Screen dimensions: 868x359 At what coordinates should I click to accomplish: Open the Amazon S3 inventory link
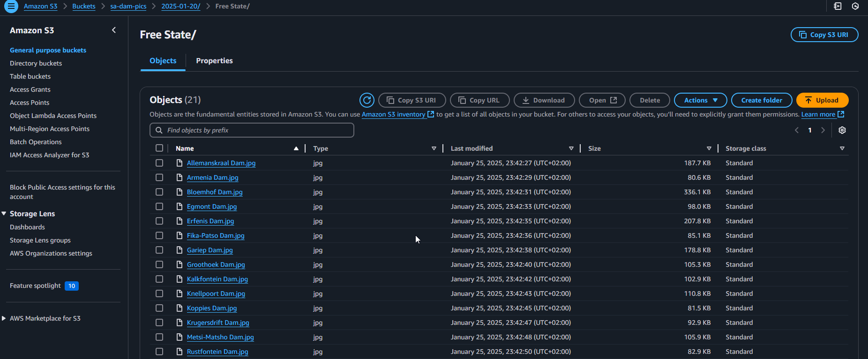click(397, 114)
